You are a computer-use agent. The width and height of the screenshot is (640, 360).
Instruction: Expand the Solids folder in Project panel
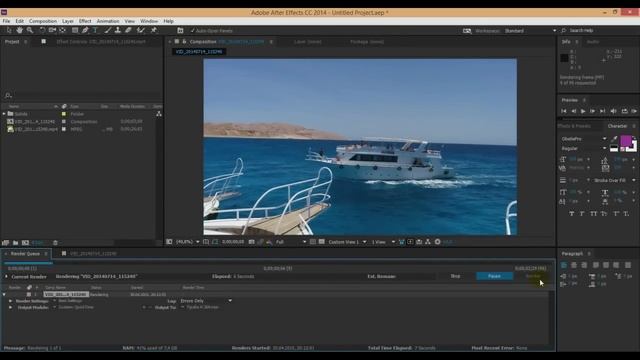[4, 114]
